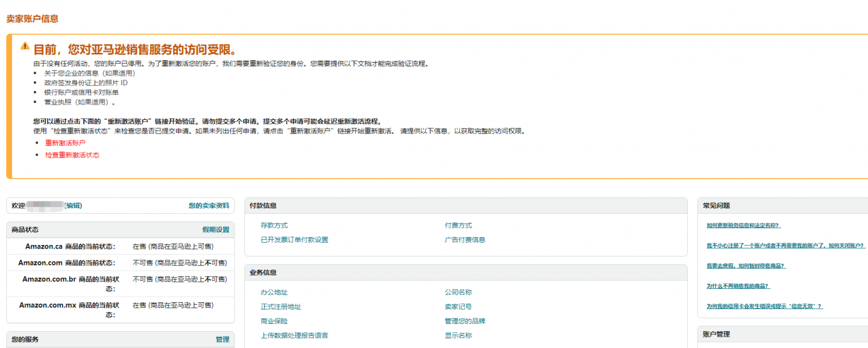This screenshot has width=868, height=348.
Task: Open 管理您的品牌 link
Action: click(x=465, y=321)
